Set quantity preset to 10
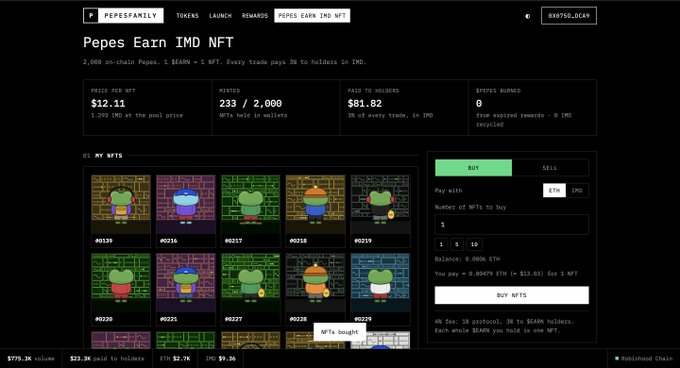The height and width of the screenshot is (368, 680). [474, 244]
